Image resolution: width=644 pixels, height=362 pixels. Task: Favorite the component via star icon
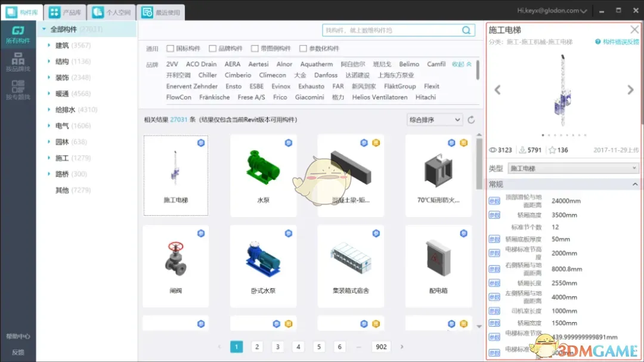pos(552,150)
